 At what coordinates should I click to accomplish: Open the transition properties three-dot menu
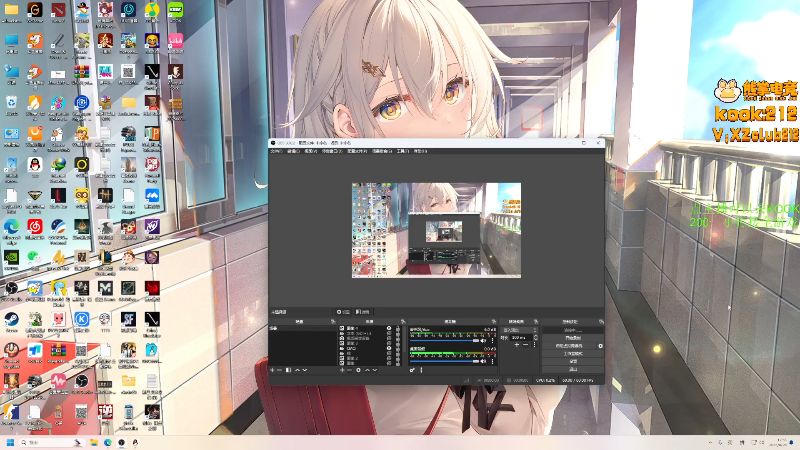(535, 345)
